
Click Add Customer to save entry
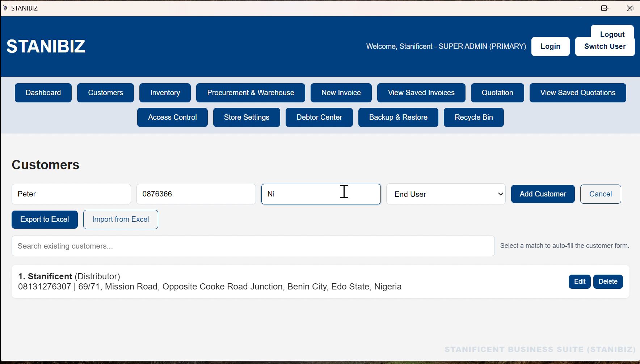pos(543,194)
